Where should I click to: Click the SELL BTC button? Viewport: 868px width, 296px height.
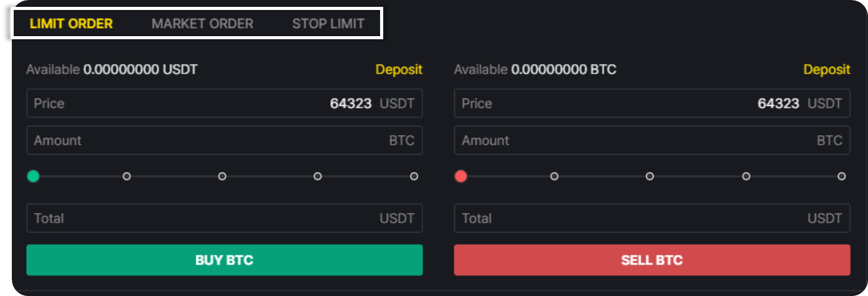(652, 260)
